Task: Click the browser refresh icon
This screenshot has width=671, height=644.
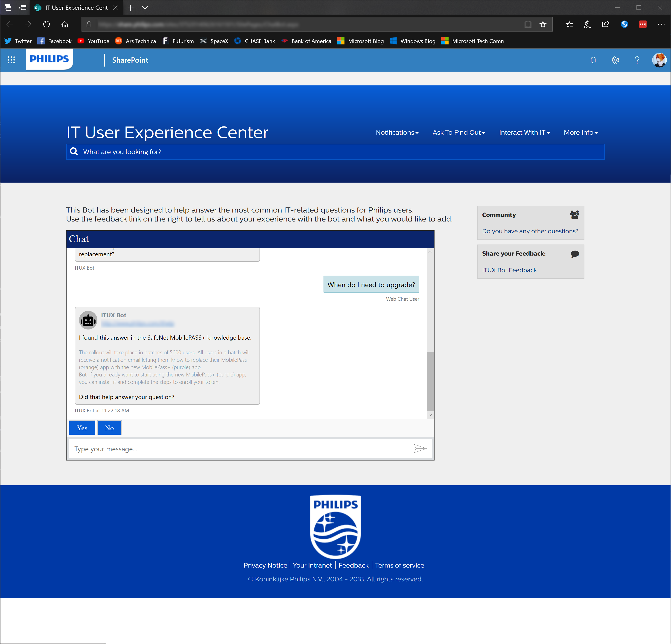Action: pos(47,24)
